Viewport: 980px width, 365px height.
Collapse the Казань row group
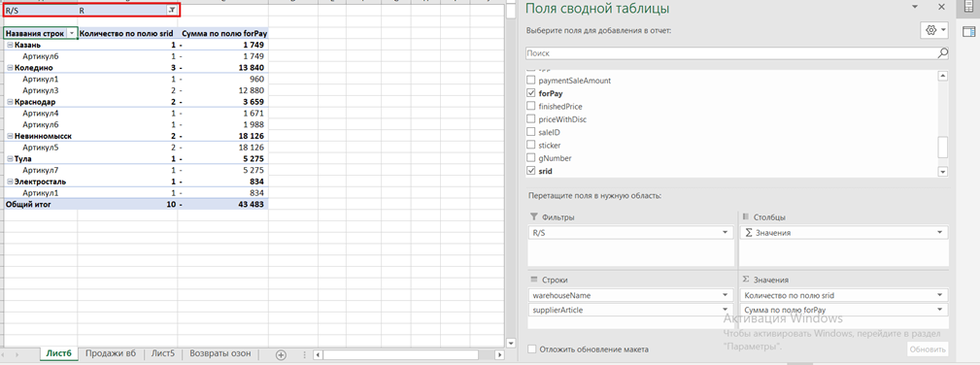coord(10,45)
